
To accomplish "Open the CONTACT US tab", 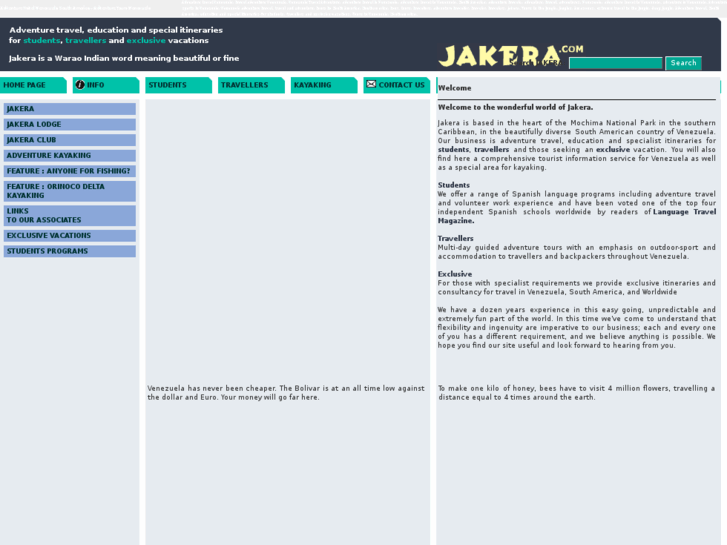I will [397, 85].
